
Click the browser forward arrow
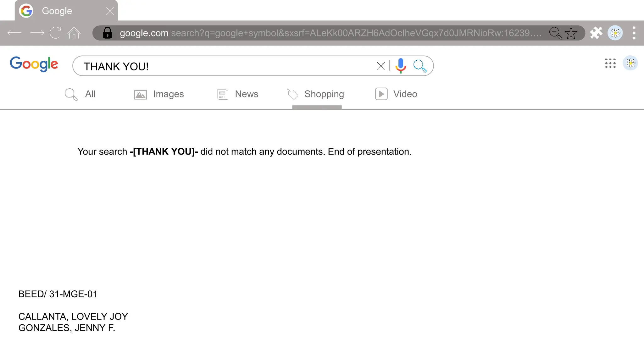click(x=37, y=33)
